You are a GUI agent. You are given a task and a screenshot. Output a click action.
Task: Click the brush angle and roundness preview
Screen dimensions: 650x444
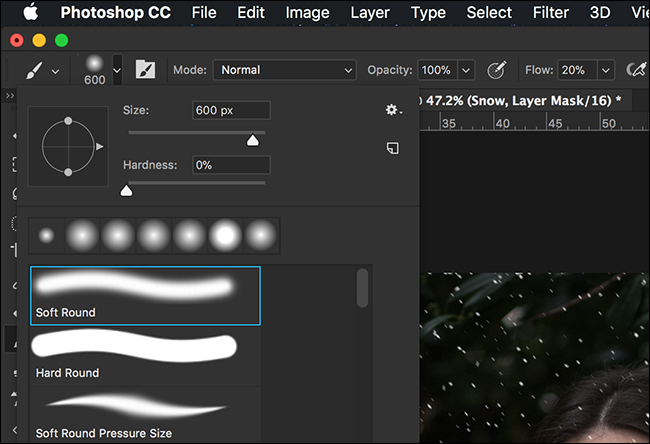[x=68, y=146]
